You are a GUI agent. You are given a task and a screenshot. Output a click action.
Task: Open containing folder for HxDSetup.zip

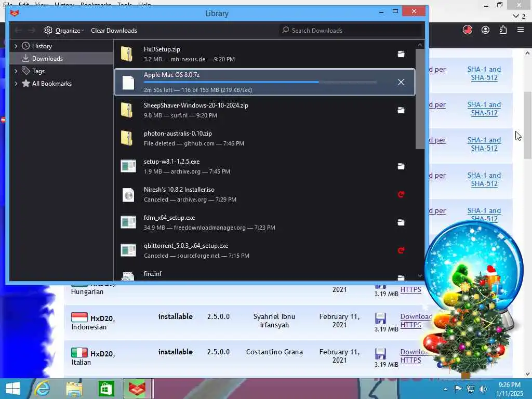[401, 54]
